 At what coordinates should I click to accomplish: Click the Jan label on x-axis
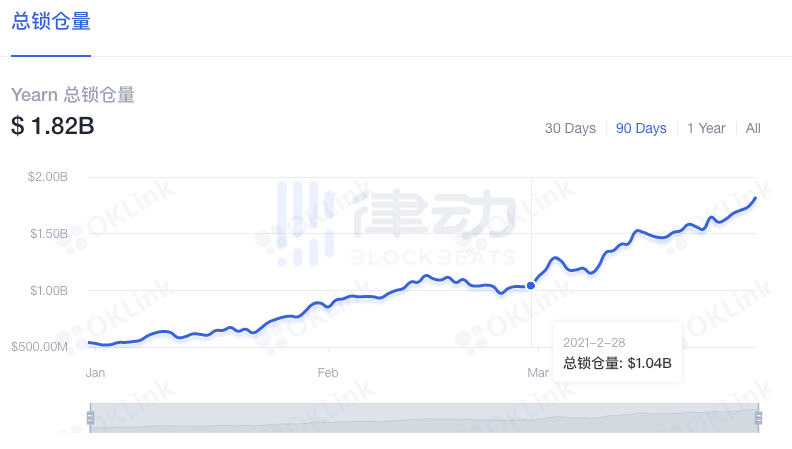point(96,373)
